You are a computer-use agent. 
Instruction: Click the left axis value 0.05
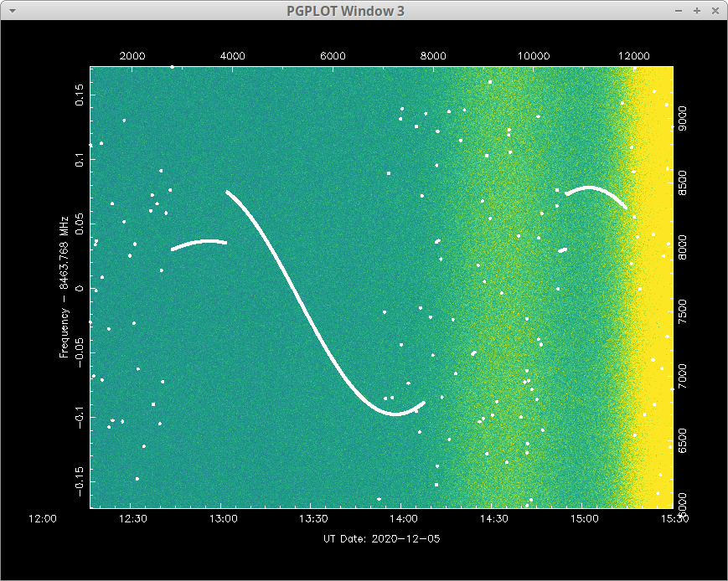pos(80,224)
